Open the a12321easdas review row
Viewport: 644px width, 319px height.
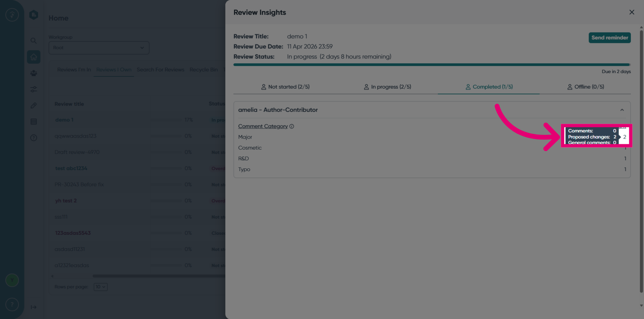pyautogui.click(x=72, y=265)
